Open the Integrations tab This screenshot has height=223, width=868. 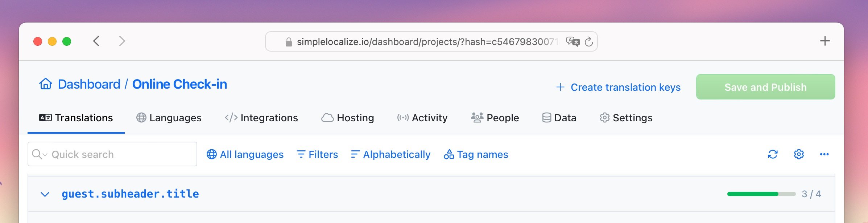[x=261, y=118]
